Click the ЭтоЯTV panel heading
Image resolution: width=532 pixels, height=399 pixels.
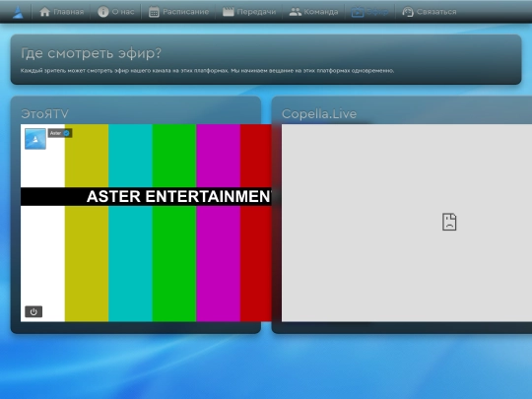click(x=44, y=113)
